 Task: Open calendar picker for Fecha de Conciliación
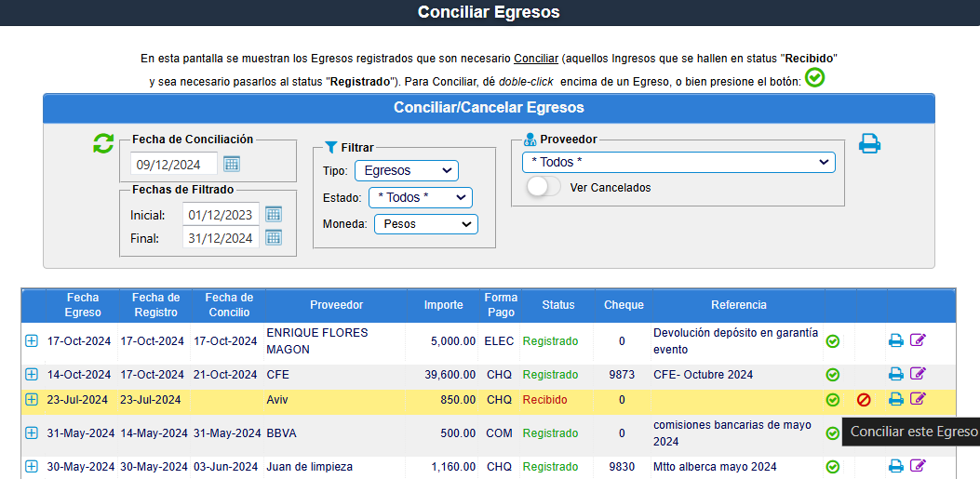232,165
